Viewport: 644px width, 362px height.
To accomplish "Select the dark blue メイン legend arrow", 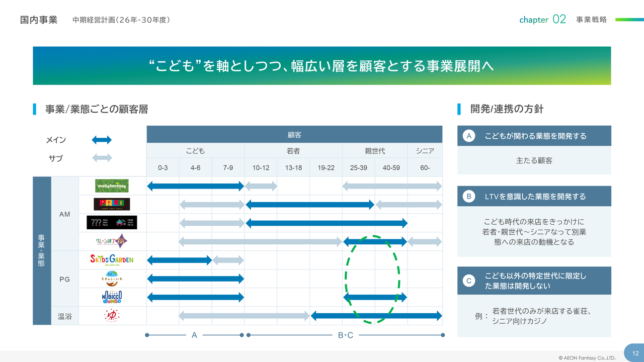I will [x=102, y=140].
